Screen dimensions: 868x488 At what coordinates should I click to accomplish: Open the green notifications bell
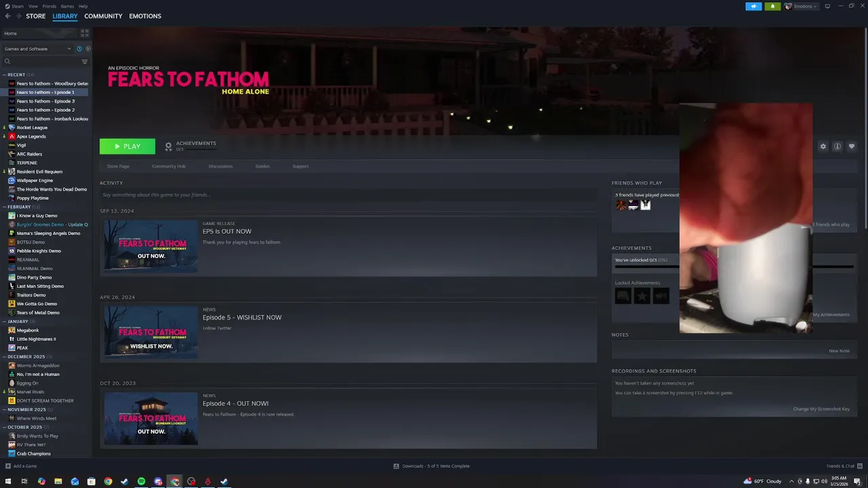click(772, 6)
